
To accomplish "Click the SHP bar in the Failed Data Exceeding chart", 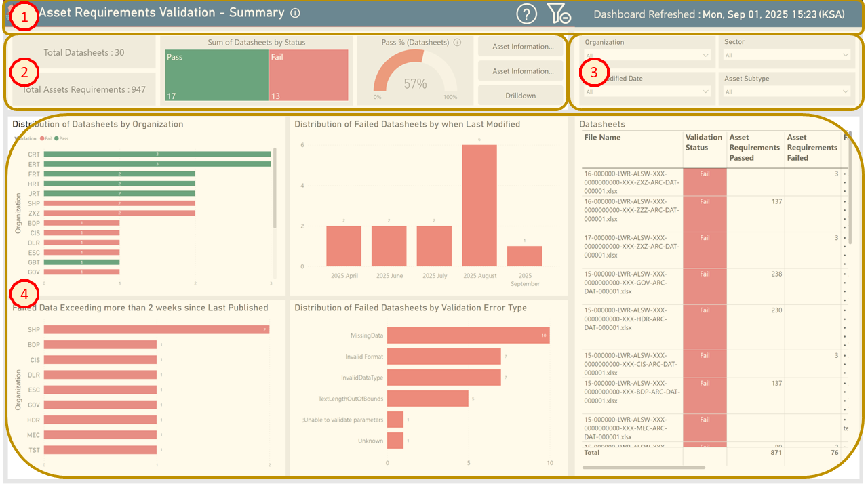I will click(157, 329).
